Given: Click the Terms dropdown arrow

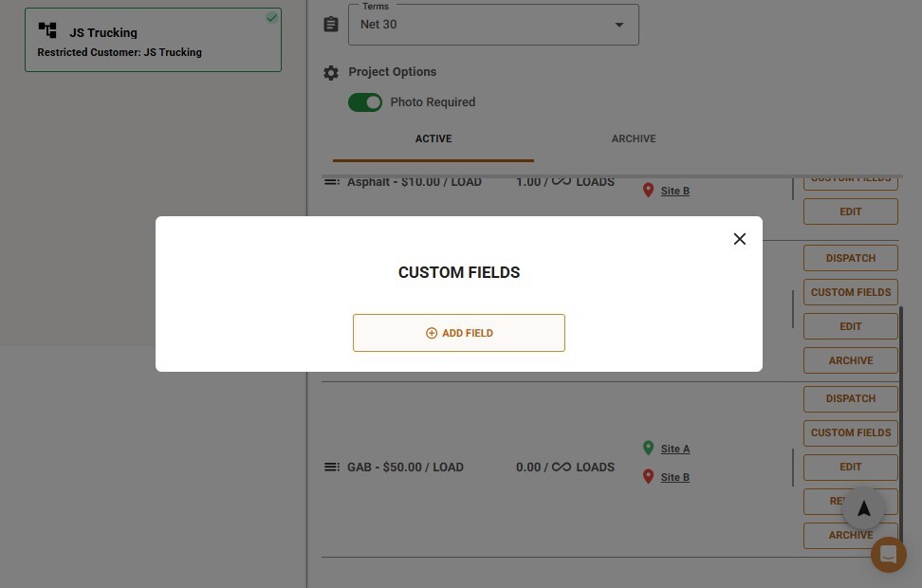Looking at the screenshot, I should [x=619, y=25].
